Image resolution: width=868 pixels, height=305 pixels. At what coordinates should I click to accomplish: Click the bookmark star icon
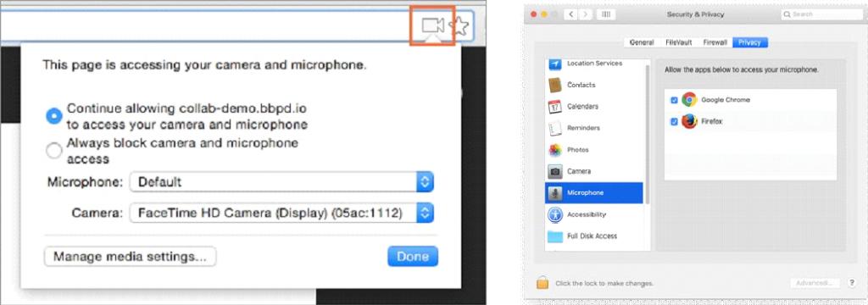click(x=459, y=25)
